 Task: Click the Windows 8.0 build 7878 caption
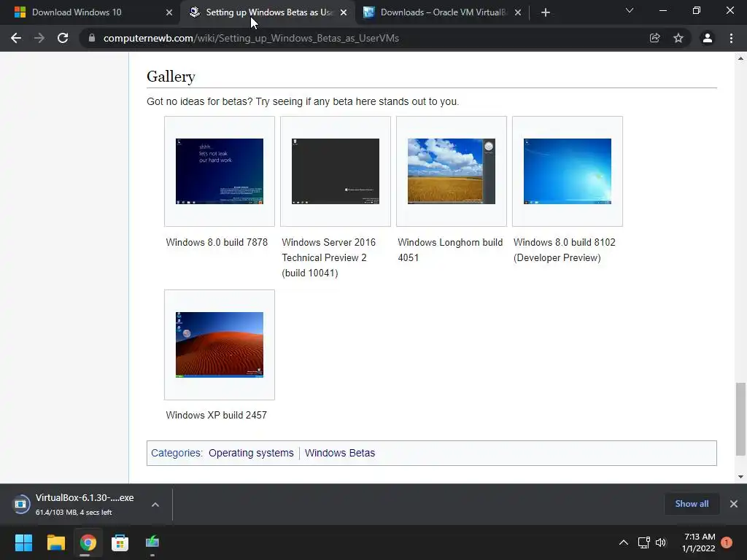pyautogui.click(x=217, y=242)
